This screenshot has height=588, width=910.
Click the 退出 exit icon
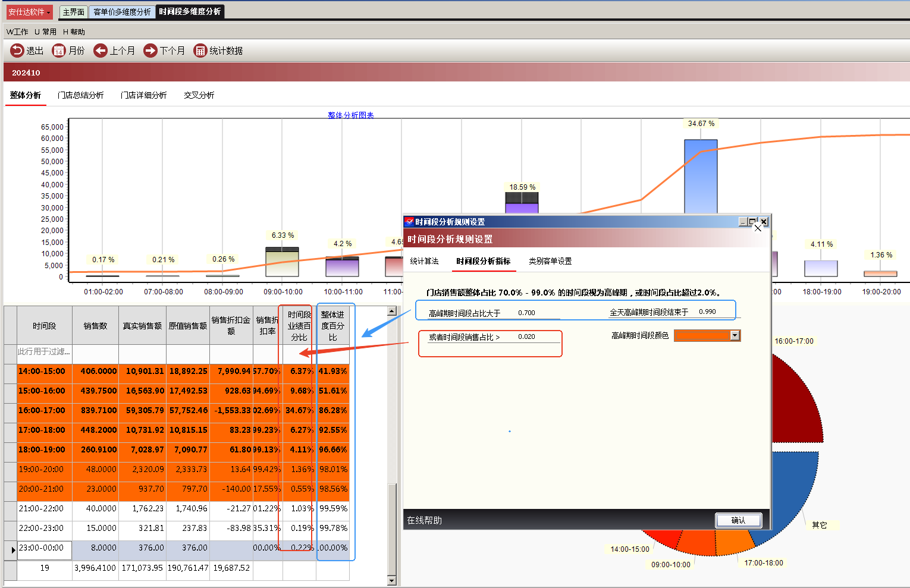(x=17, y=51)
